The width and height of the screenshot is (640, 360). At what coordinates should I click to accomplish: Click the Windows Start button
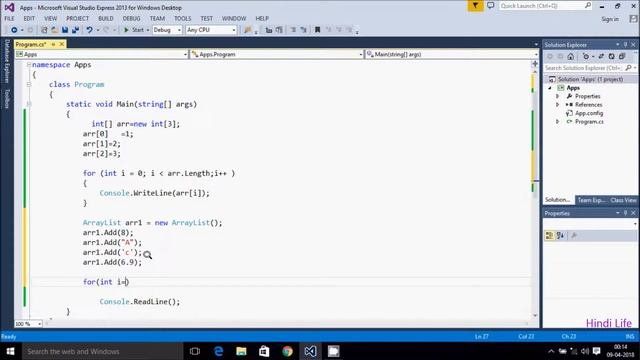point(11,351)
